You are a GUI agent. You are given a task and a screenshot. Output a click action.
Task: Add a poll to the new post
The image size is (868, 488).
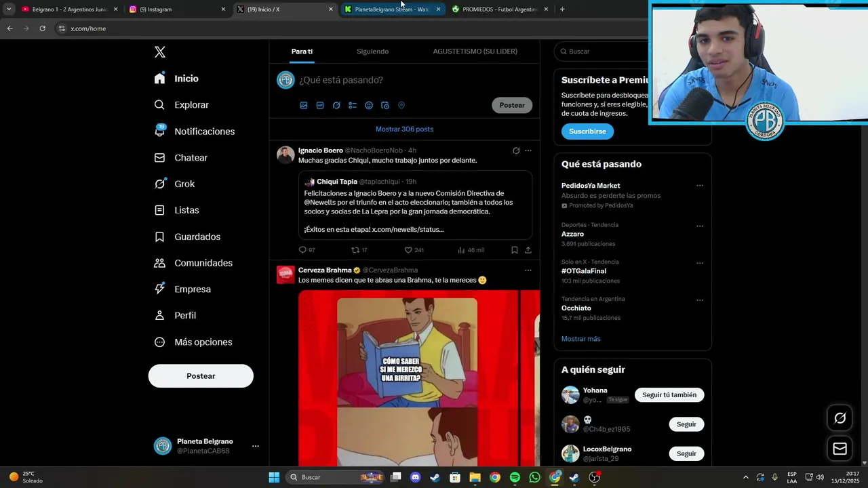(x=353, y=105)
